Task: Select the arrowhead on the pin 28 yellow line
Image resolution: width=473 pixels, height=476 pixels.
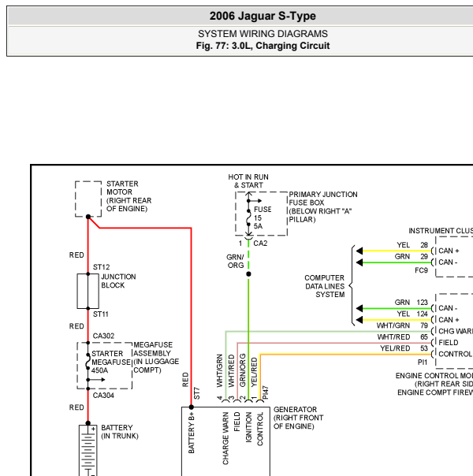Action: pos(359,251)
